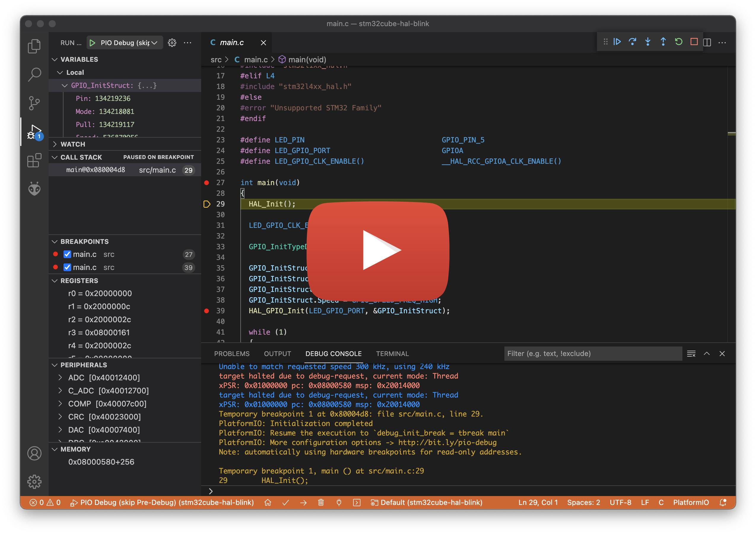Screen dimensions: 756x534
Task: Step into the function call
Action: [648, 42]
